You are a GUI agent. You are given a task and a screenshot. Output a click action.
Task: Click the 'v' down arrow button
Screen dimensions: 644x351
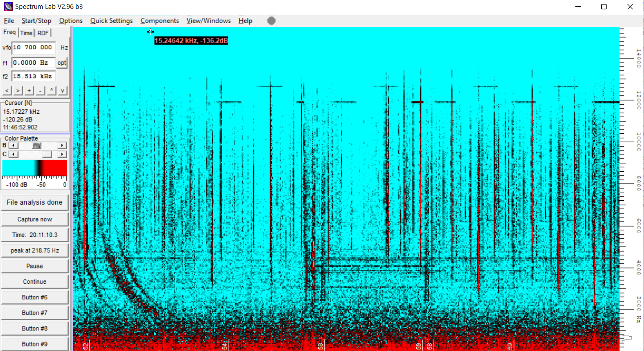click(x=62, y=91)
